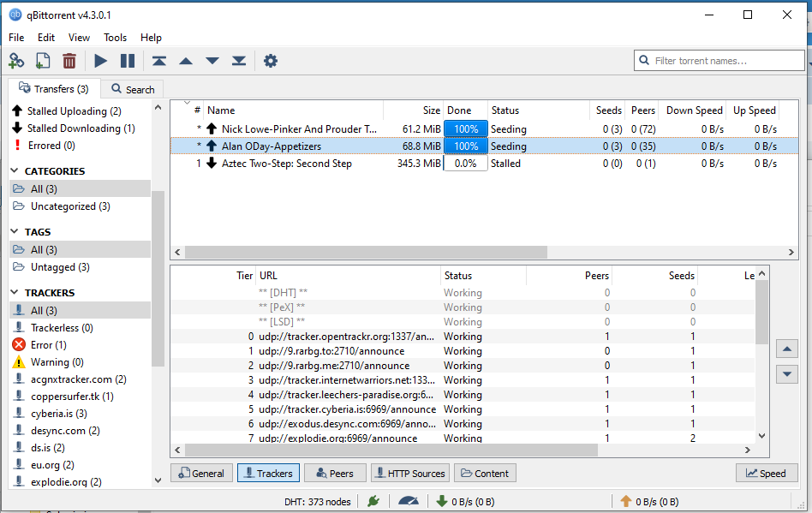Move torrent to bottom of queue

(x=239, y=61)
